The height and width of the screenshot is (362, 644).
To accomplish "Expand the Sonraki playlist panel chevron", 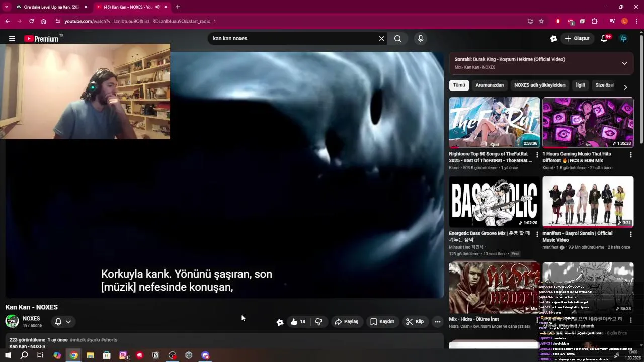I will tap(624, 63).
